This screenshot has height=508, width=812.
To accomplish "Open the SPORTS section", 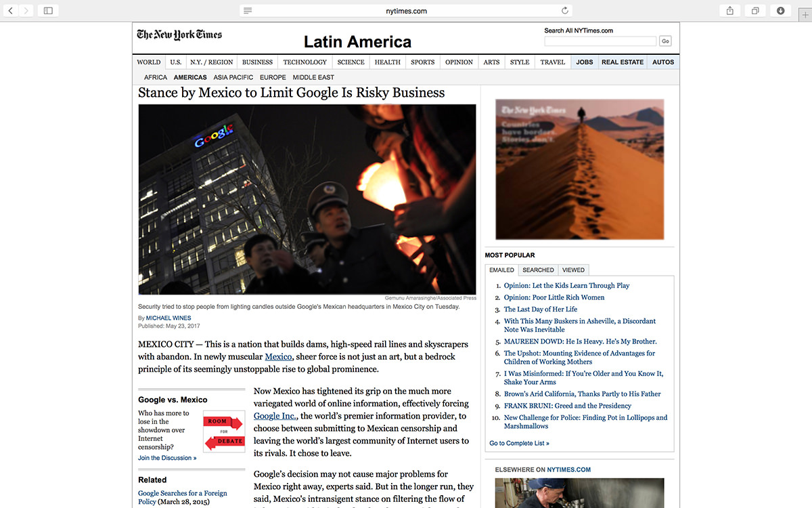I will tap(423, 62).
